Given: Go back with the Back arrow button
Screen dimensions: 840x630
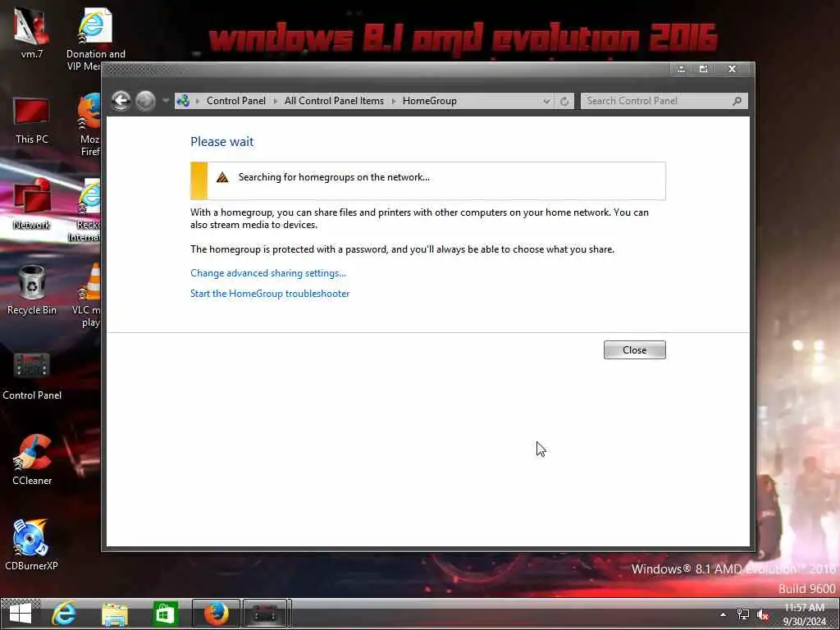Looking at the screenshot, I should click(121, 101).
